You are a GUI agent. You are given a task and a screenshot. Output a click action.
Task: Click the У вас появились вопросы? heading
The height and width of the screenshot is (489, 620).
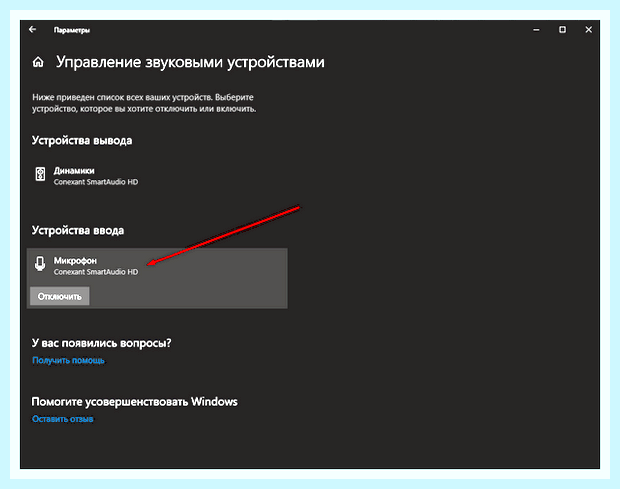point(102,343)
